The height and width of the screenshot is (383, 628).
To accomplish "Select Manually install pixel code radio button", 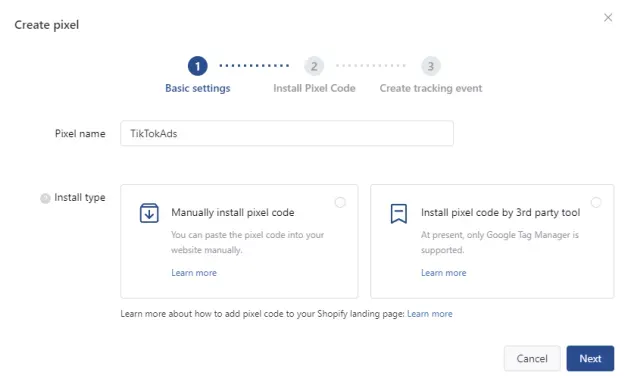I will coord(340,202).
